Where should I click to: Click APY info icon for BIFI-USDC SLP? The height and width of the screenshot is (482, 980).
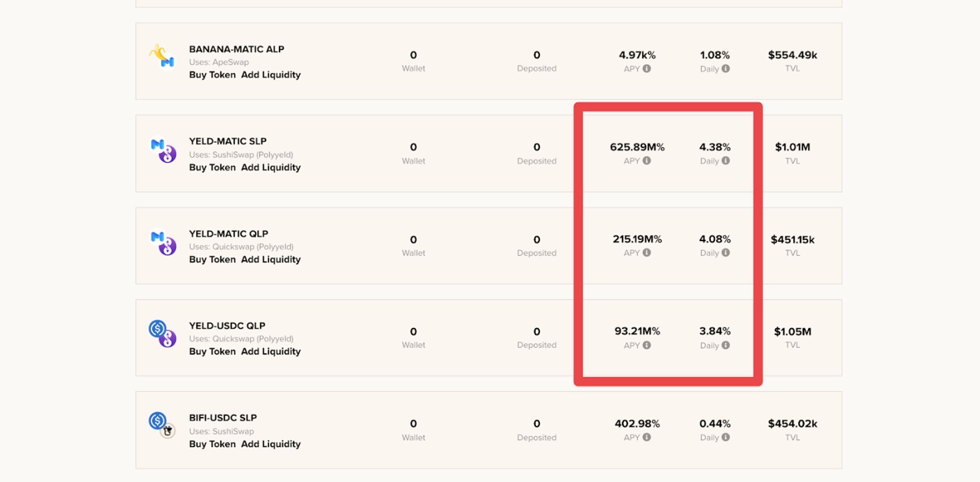[647, 437]
